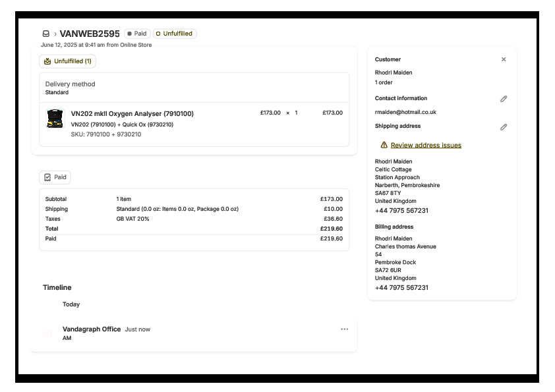This screenshot has height=392, width=555.
Task: Click the Paid badge beside order number
Action: (x=137, y=34)
